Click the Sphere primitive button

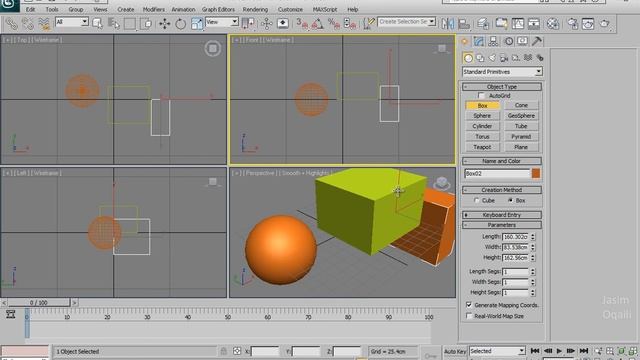click(482, 116)
